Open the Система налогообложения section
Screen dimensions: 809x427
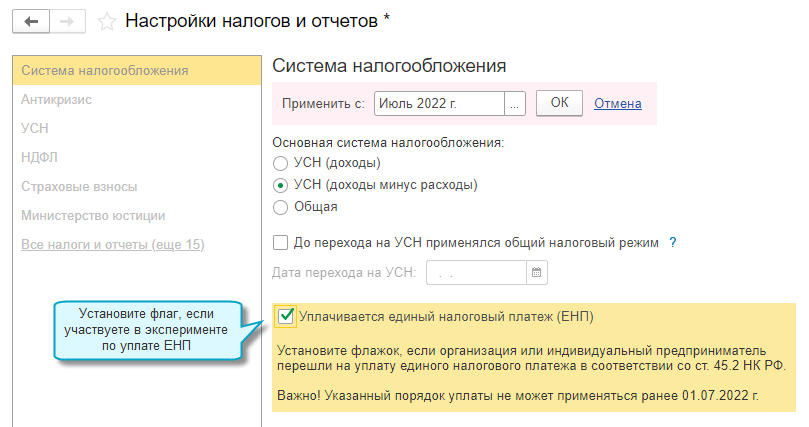105,71
